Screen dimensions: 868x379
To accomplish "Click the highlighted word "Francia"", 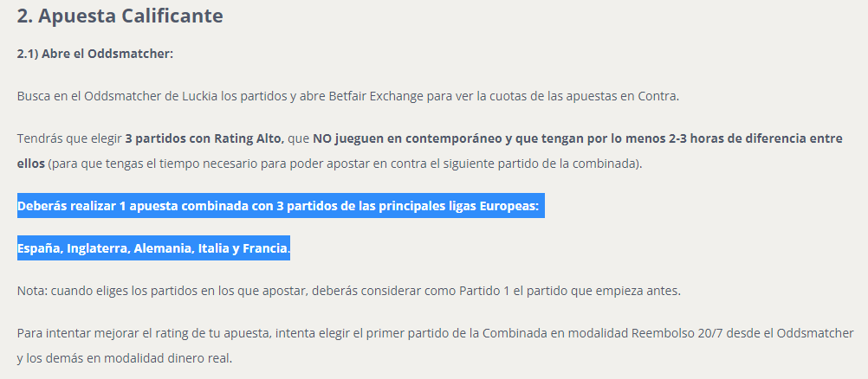I will pyautogui.click(x=266, y=248).
